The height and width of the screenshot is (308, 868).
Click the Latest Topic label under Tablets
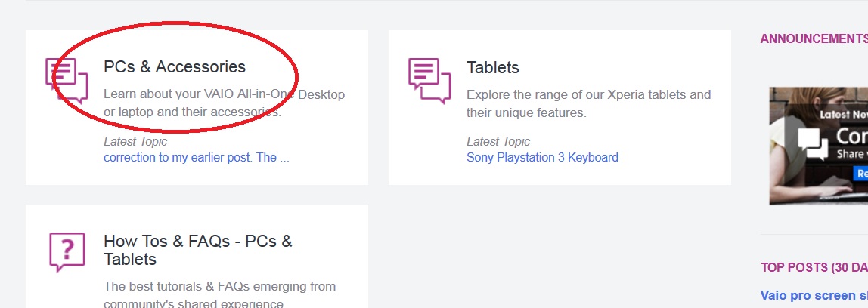(498, 142)
